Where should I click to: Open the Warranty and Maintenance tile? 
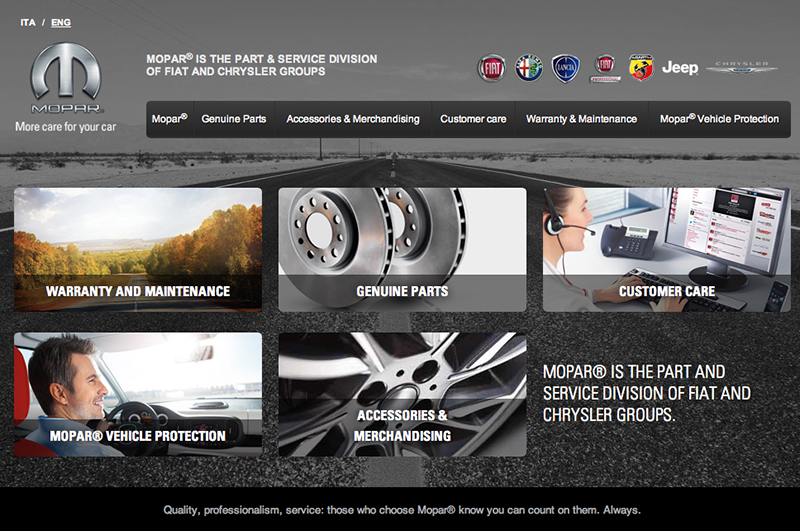click(x=138, y=250)
